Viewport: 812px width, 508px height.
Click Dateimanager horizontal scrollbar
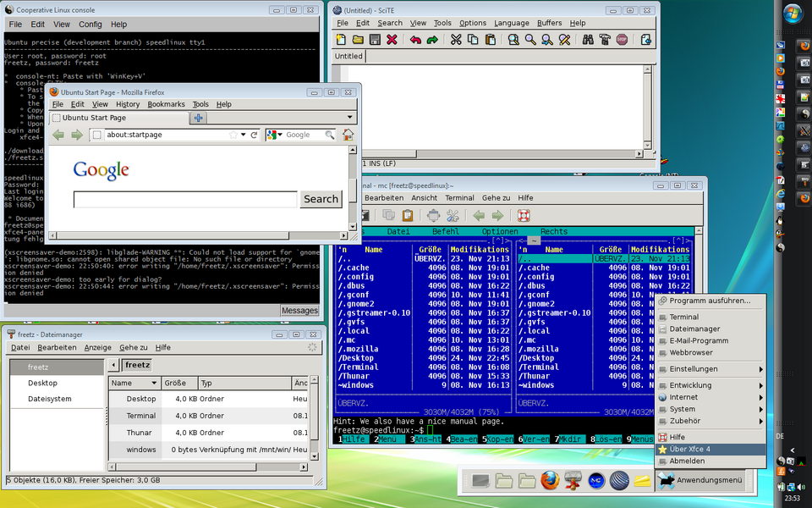click(208, 467)
